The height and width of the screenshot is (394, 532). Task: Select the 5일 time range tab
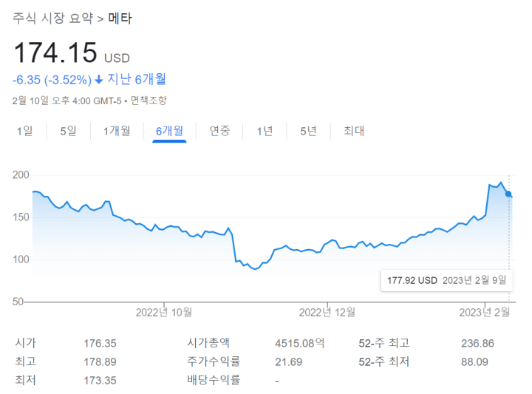(68, 131)
